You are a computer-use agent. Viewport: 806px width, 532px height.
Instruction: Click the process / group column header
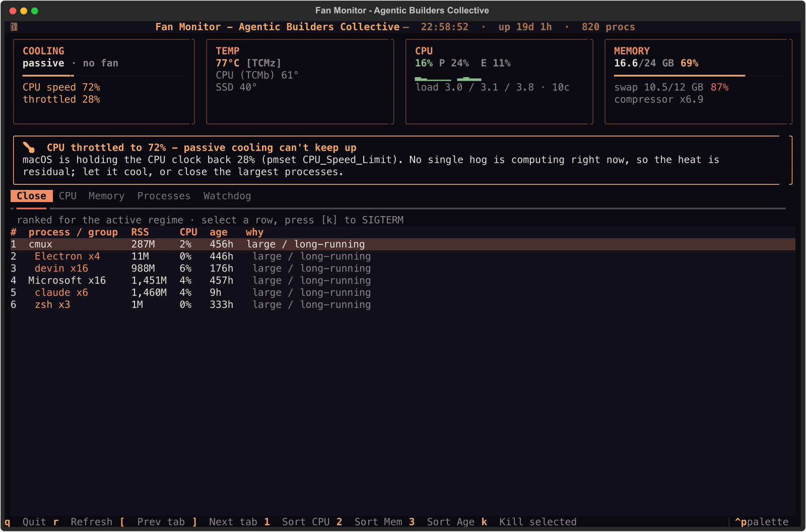(73, 232)
